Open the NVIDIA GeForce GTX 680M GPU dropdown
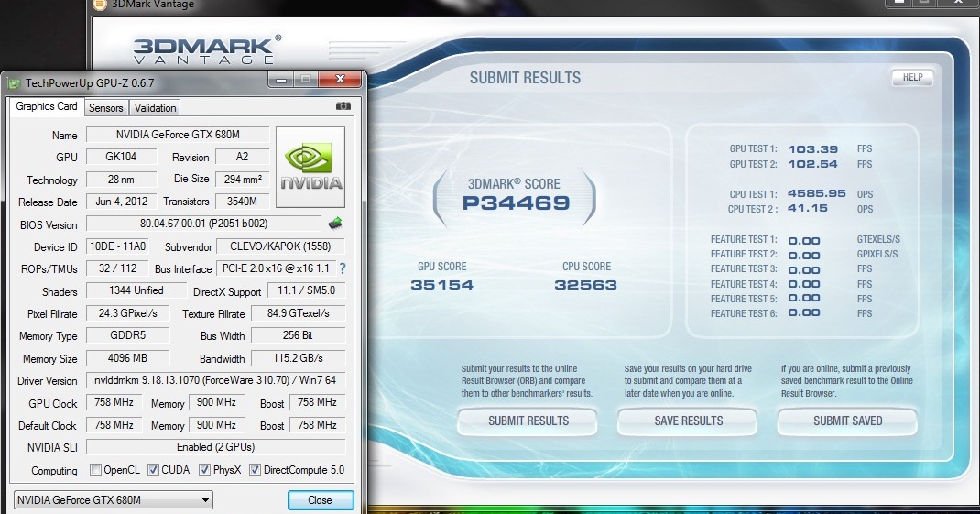This screenshot has height=514, width=980. tap(114, 499)
